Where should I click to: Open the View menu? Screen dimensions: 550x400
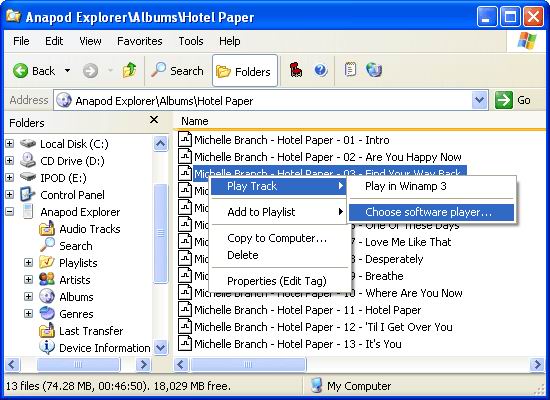(90, 41)
